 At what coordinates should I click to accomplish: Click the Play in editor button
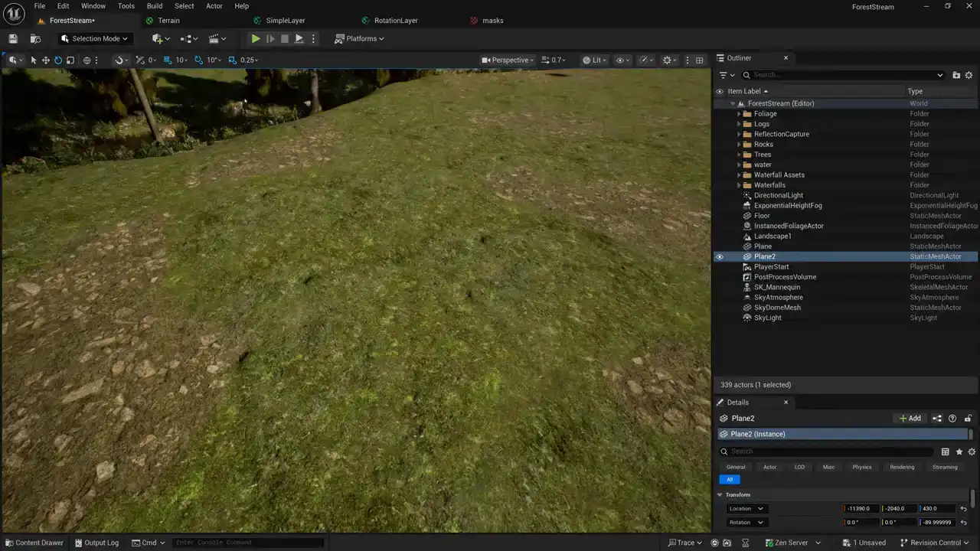(256, 39)
